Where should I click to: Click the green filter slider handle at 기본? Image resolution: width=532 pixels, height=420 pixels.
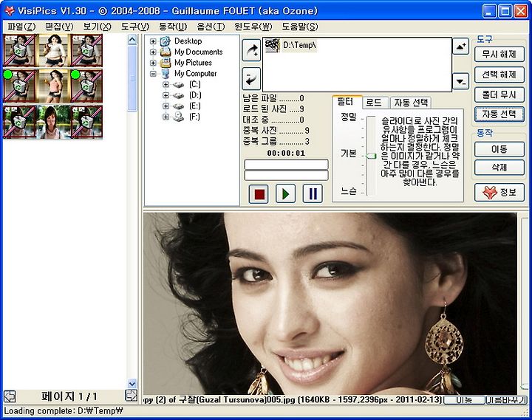coord(371,156)
